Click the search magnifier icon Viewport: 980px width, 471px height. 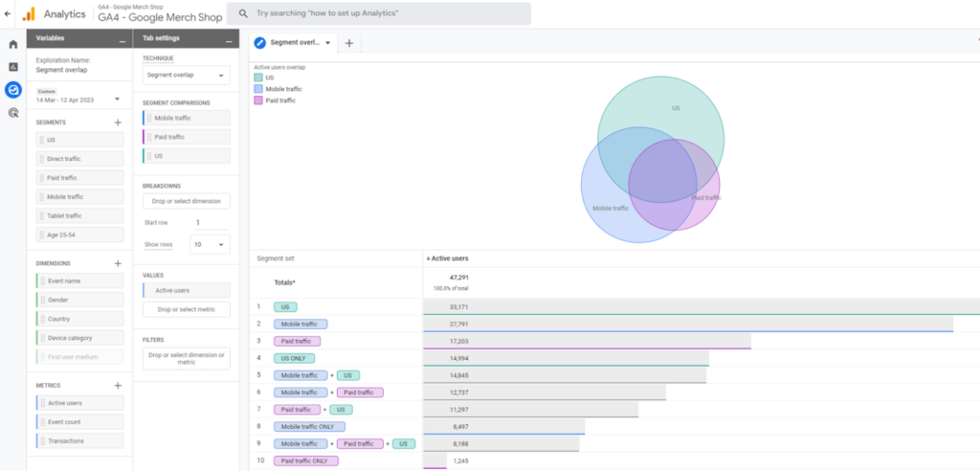(x=243, y=13)
